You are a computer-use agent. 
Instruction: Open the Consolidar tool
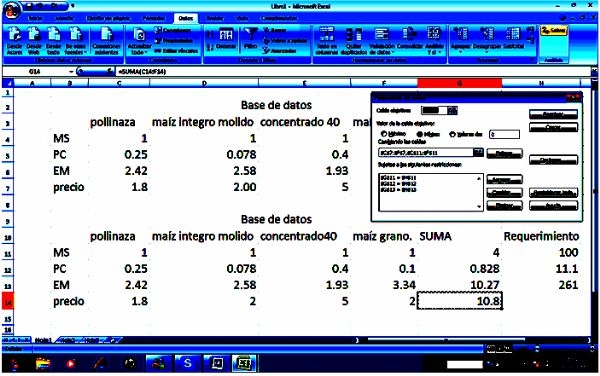pos(409,38)
